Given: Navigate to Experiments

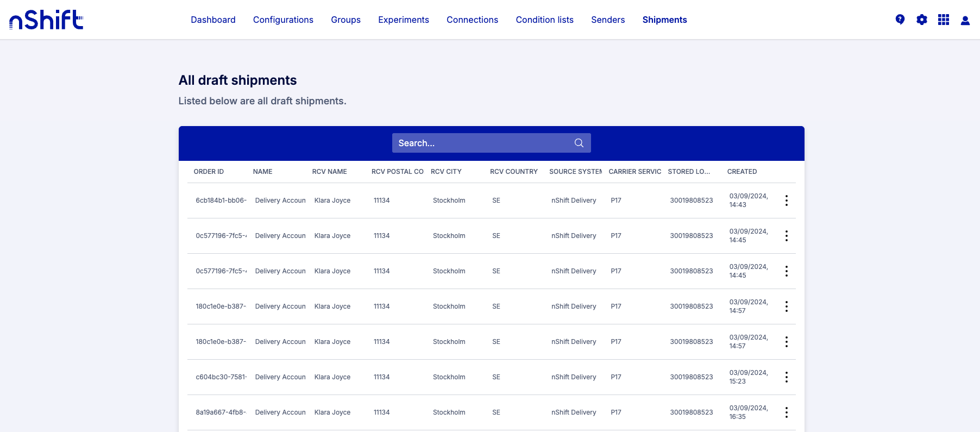Looking at the screenshot, I should [403, 20].
